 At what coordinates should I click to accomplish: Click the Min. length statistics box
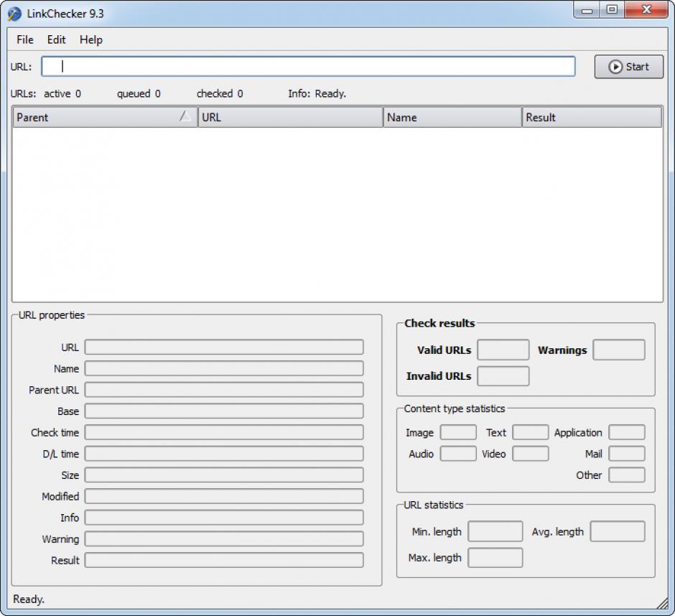click(495, 531)
